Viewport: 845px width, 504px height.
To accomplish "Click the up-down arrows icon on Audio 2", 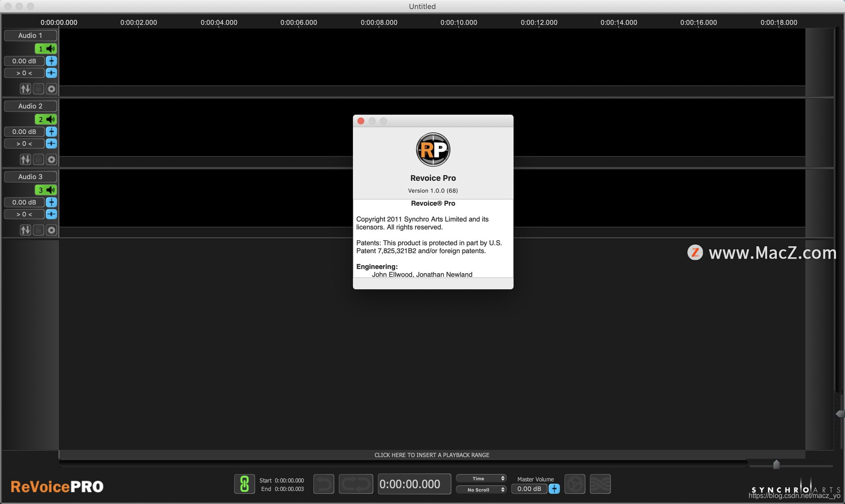I will click(x=26, y=160).
